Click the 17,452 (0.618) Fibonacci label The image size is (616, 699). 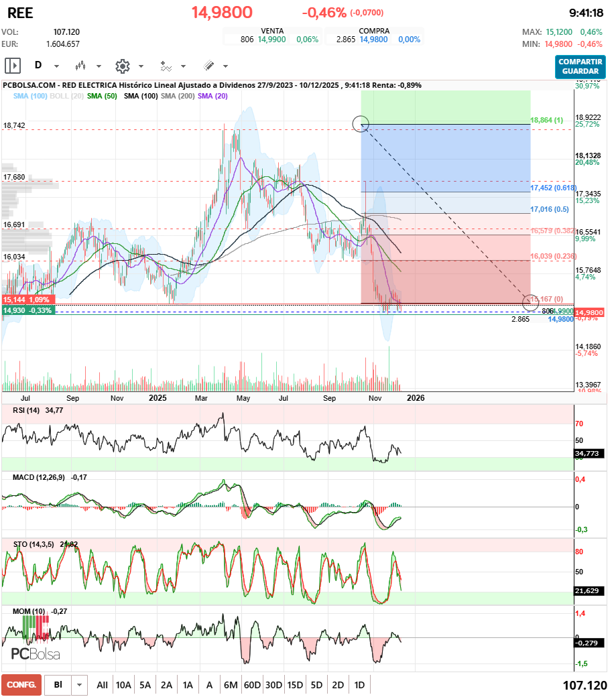(x=553, y=188)
